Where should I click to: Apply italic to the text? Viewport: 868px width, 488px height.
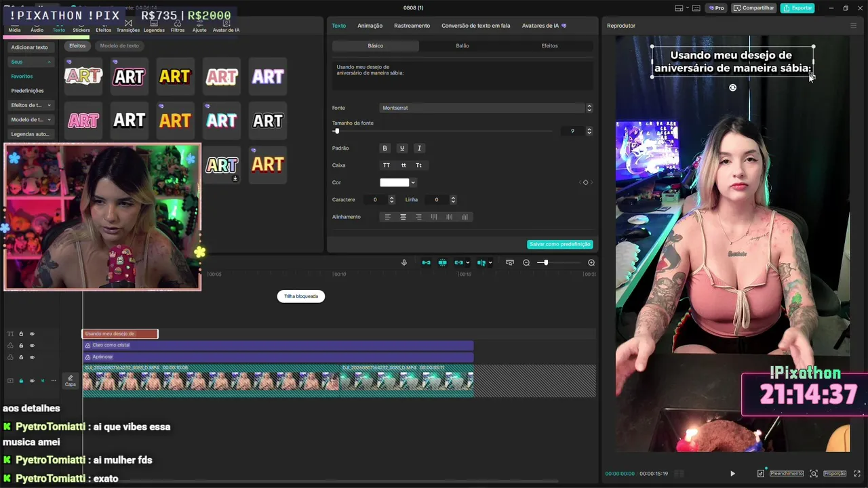(x=419, y=148)
